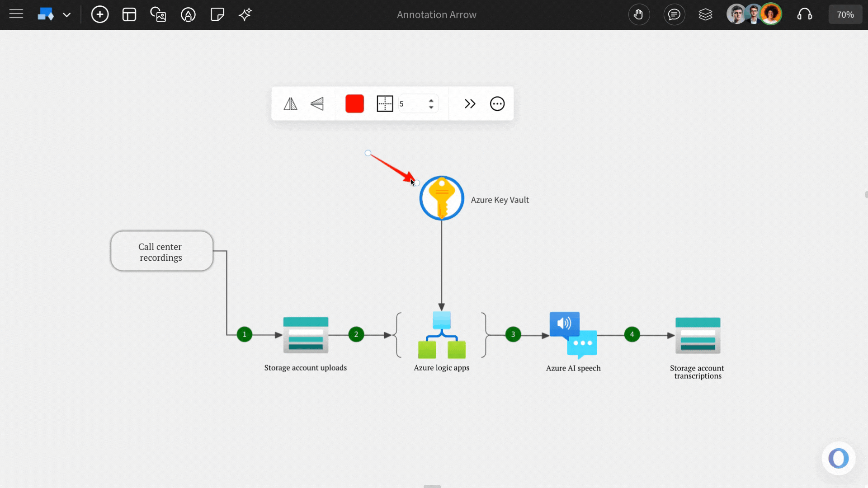Open the three-dot more options menu
This screenshot has width=868, height=488.
(497, 103)
